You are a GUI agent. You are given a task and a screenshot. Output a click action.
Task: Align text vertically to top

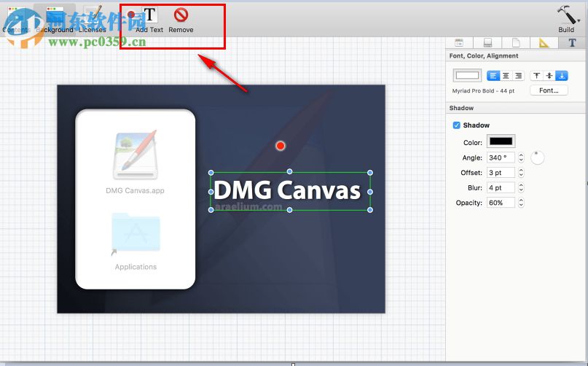click(x=536, y=76)
